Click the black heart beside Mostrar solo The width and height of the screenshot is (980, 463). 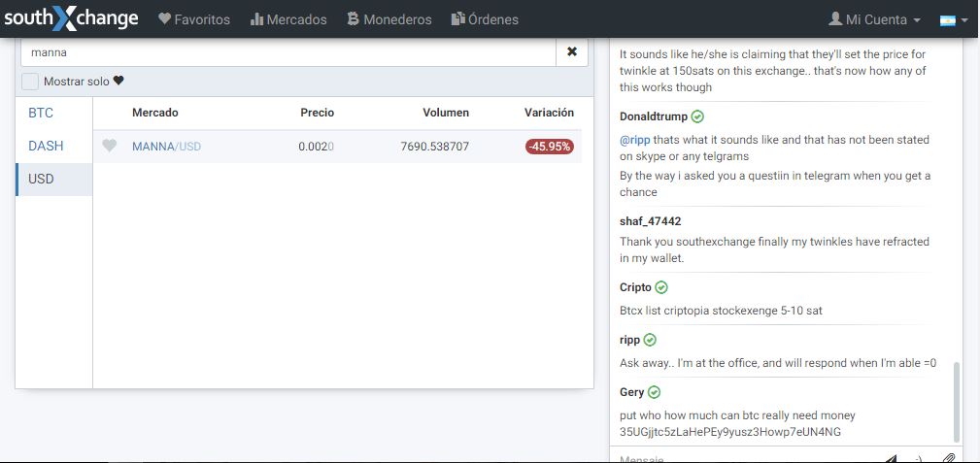[x=118, y=82]
